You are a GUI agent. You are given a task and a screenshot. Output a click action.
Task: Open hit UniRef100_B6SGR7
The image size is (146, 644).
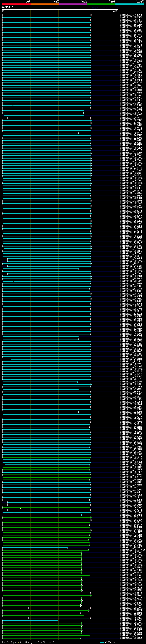(131, 25)
